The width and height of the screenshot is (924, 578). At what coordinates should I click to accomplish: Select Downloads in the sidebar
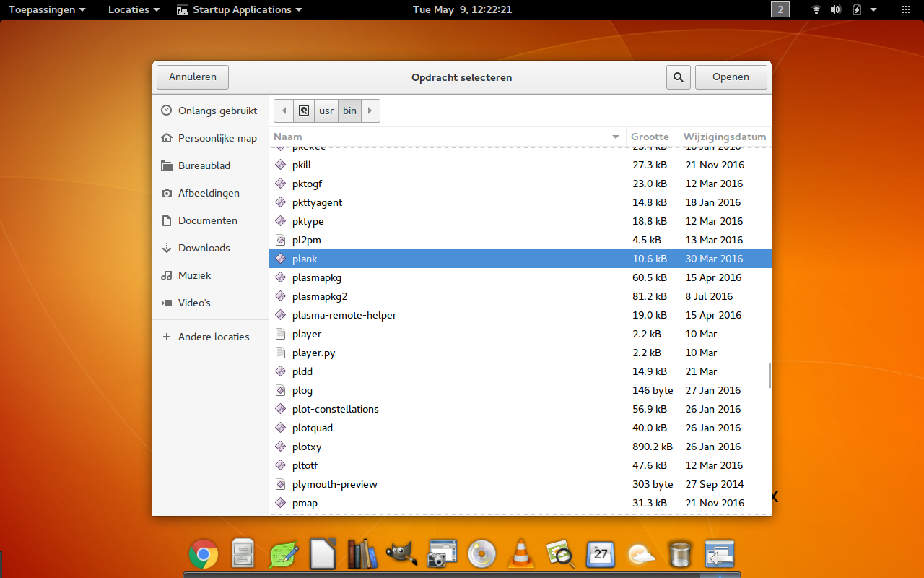204,248
